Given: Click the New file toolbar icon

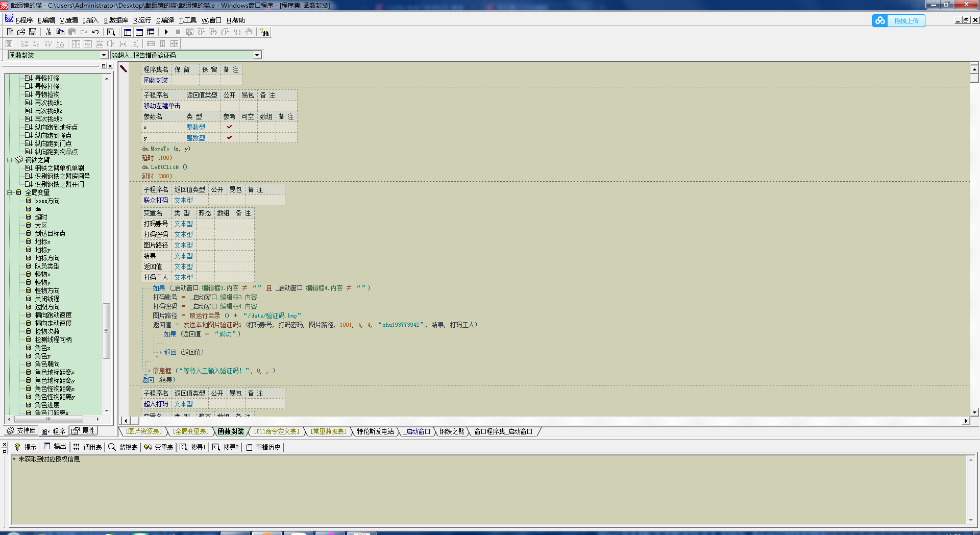Looking at the screenshot, I should [x=10, y=32].
